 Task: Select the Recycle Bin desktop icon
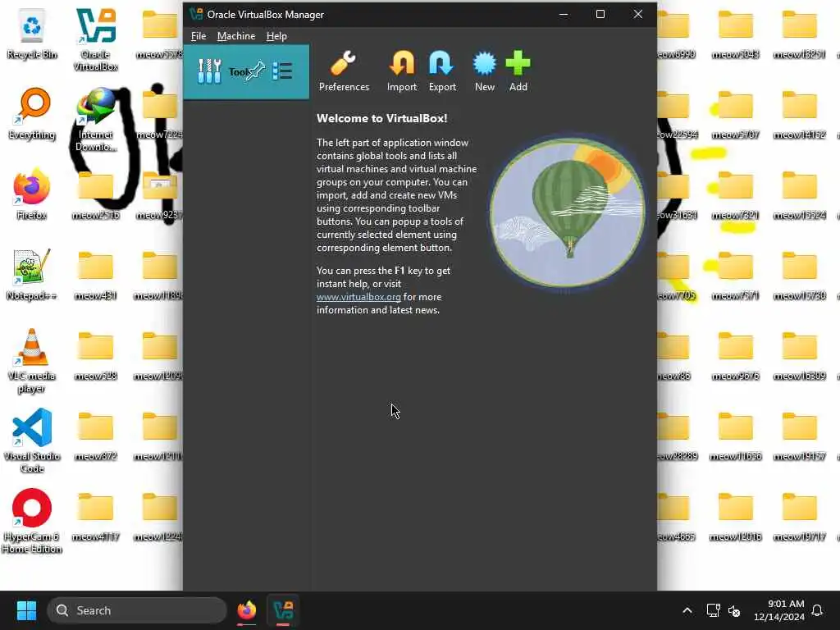pos(32,34)
